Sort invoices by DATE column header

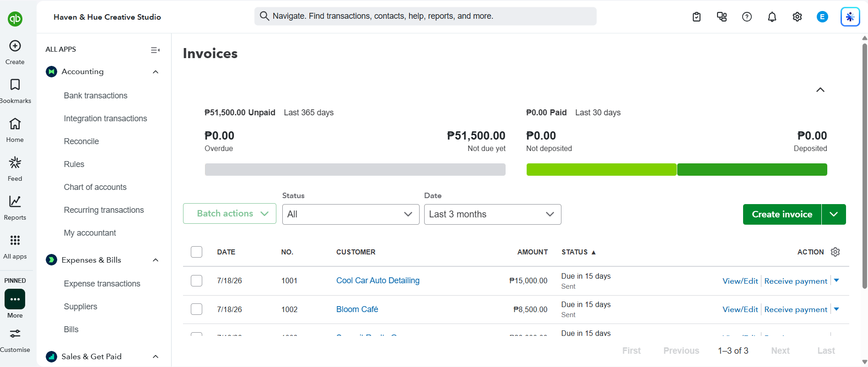[226, 252]
